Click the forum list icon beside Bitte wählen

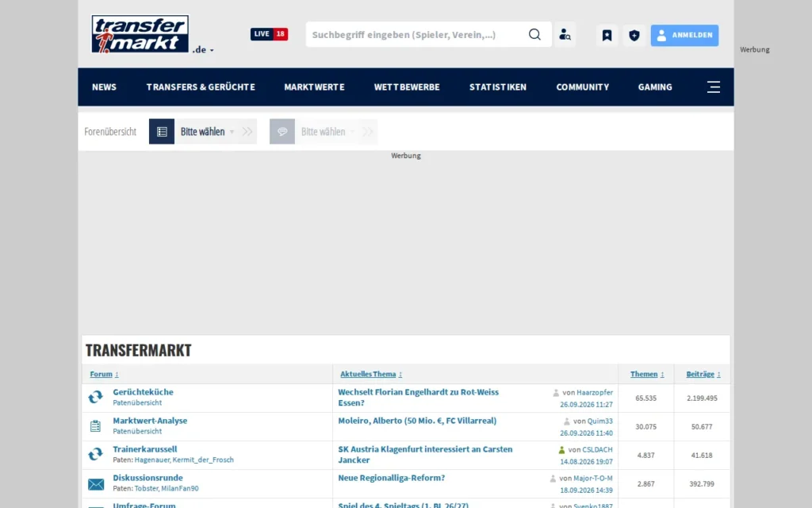click(162, 132)
